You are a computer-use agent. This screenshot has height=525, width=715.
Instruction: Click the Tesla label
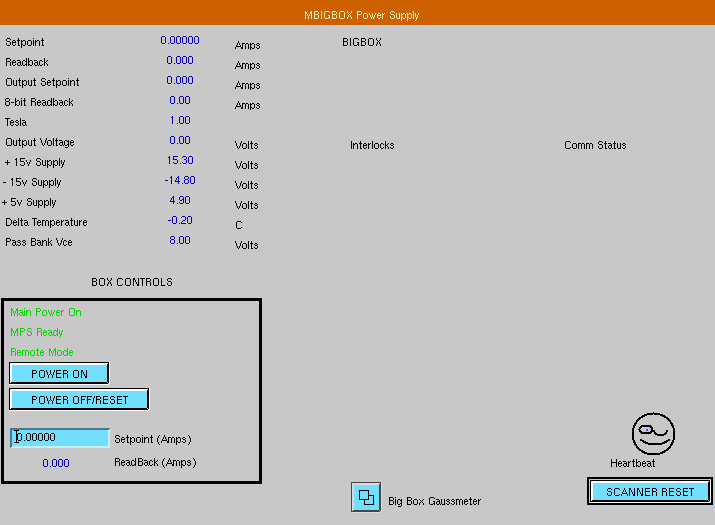[x=16, y=123]
